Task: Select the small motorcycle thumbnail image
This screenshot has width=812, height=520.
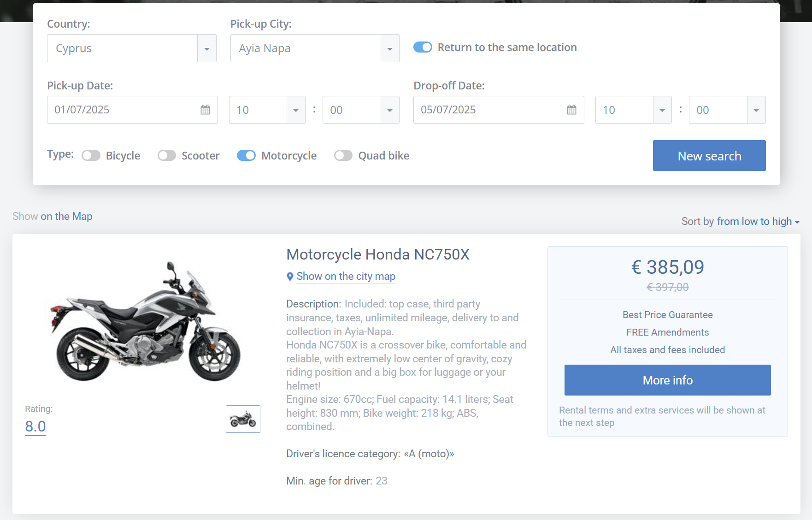Action: [x=243, y=419]
